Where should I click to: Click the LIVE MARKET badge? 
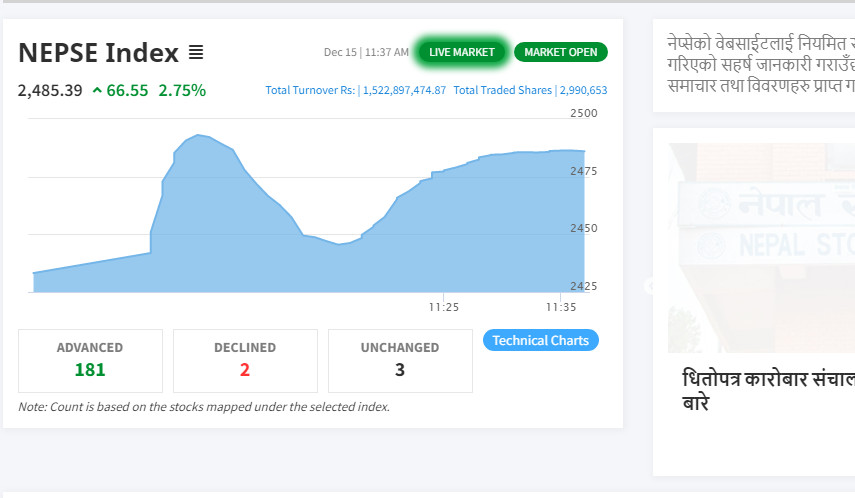click(x=462, y=52)
